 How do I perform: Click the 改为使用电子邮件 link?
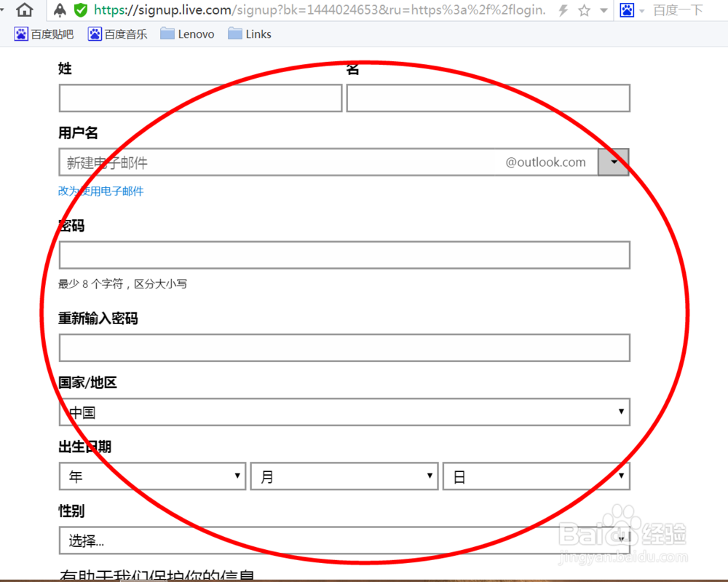click(100, 191)
